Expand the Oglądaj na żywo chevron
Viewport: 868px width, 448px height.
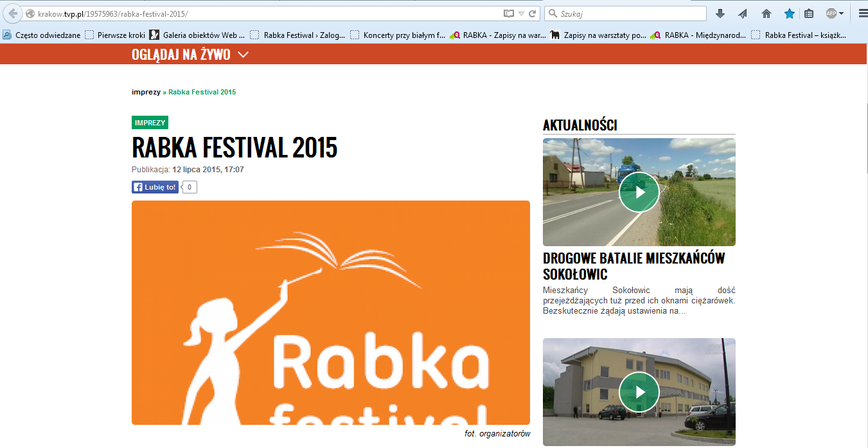coord(243,55)
